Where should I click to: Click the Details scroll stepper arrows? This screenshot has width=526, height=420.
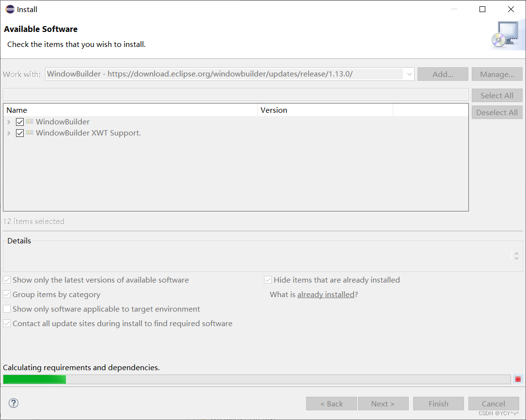(x=517, y=256)
